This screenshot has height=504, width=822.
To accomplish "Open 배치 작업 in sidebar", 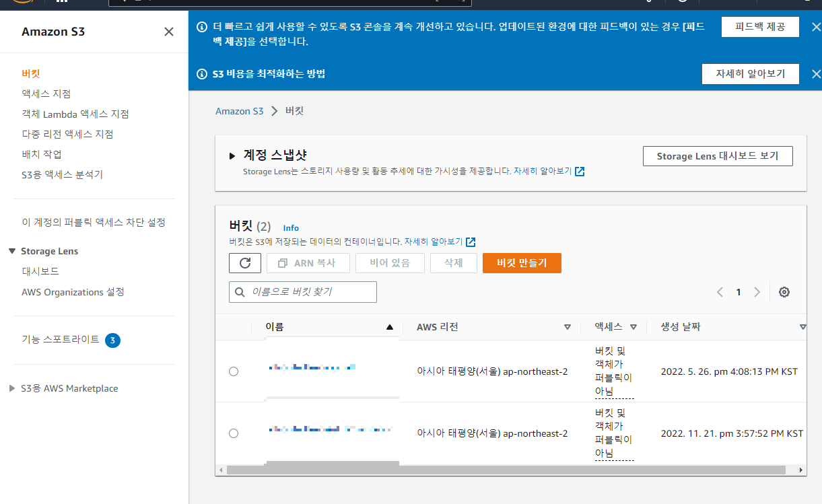I will click(x=42, y=154).
